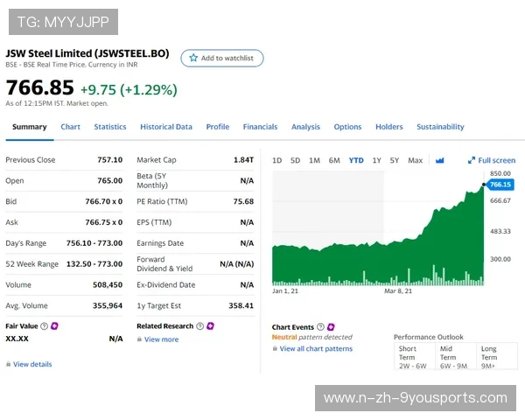Select the 1D chart range
Screen dimensions: 525x420
click(276, 160)
